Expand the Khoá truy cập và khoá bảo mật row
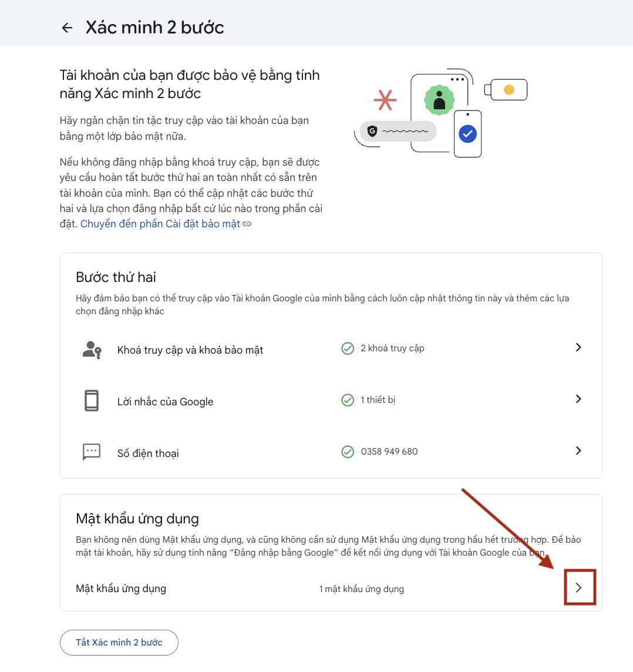Image resolution: width=633 pixels, height=672 pixels. point(578,347)
